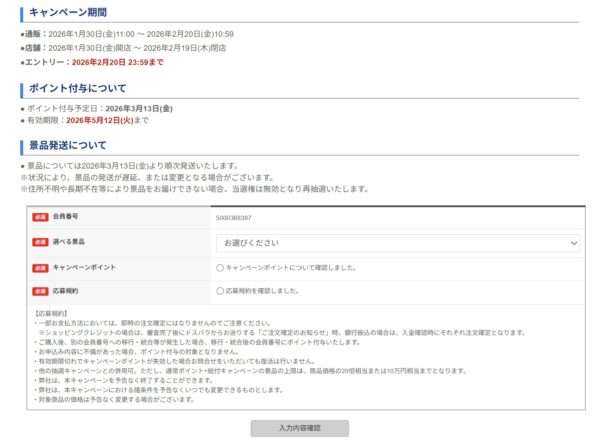The width and height of the screenshot is (600, 443).
Task: Click the 【応募規約】 terms heading text
Action: pos(51,313)
